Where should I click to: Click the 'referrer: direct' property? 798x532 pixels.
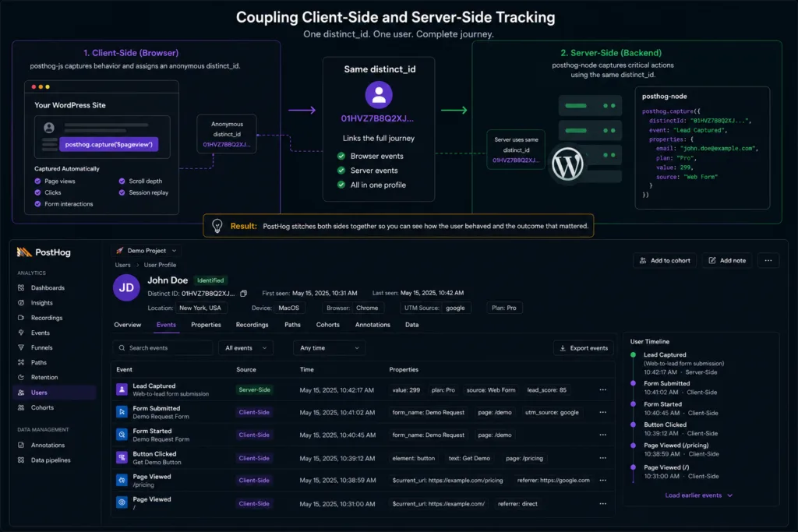517,503
